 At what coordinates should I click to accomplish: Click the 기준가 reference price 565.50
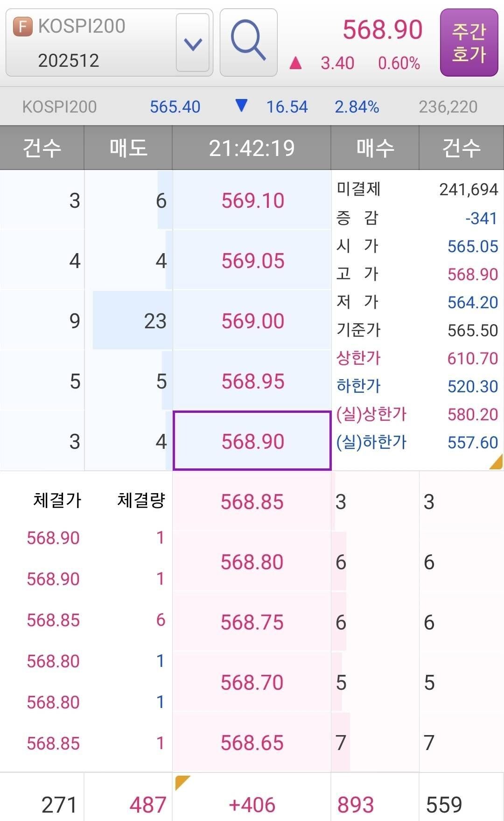[471, 330]
